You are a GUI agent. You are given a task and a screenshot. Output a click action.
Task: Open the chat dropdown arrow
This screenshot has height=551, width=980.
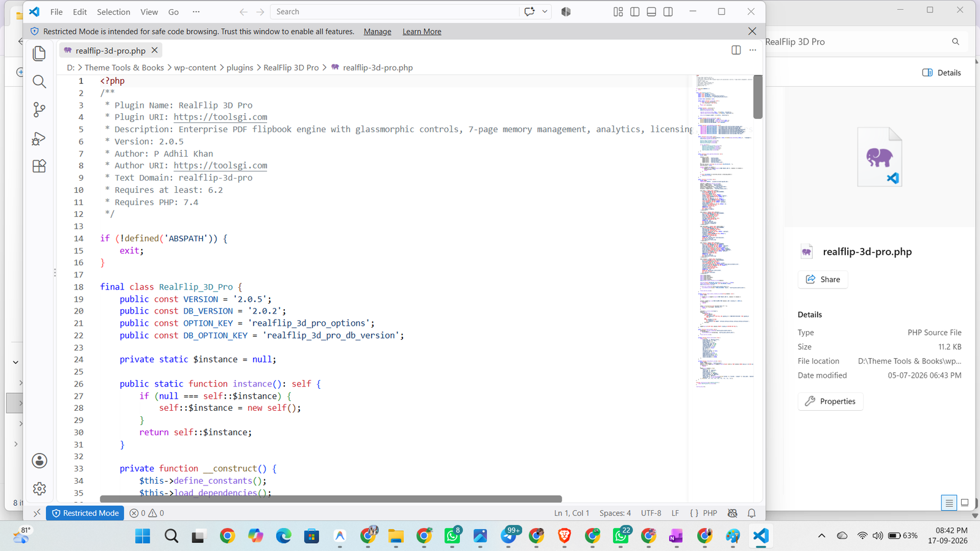(545, 12)
